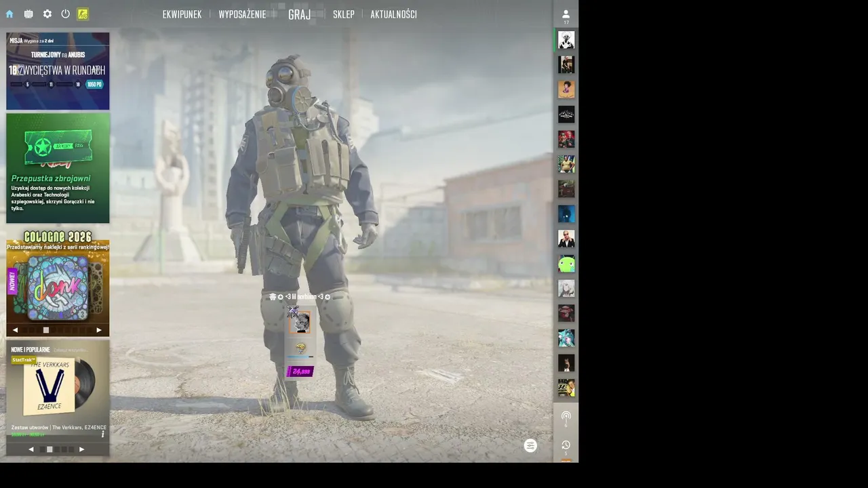Screen dimensions: 868x488
Task: Select the green android friend avatar
Action: [566, 264]
